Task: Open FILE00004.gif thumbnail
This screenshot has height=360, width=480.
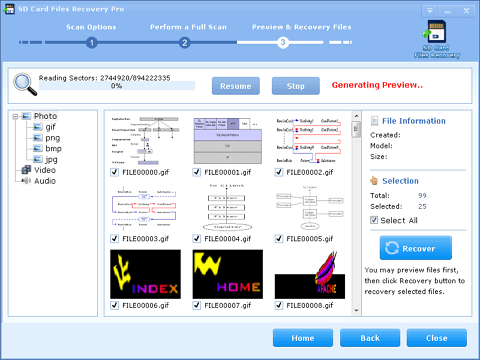Action: click(x=227, y=207)
